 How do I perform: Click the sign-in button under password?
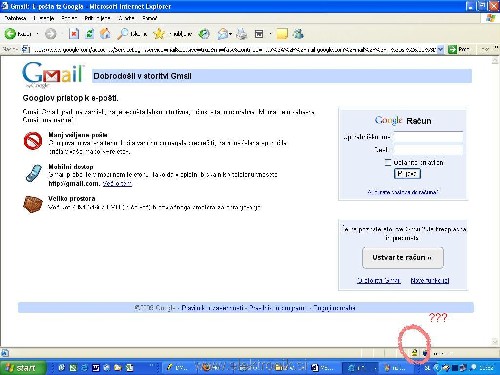pos(407,174)
